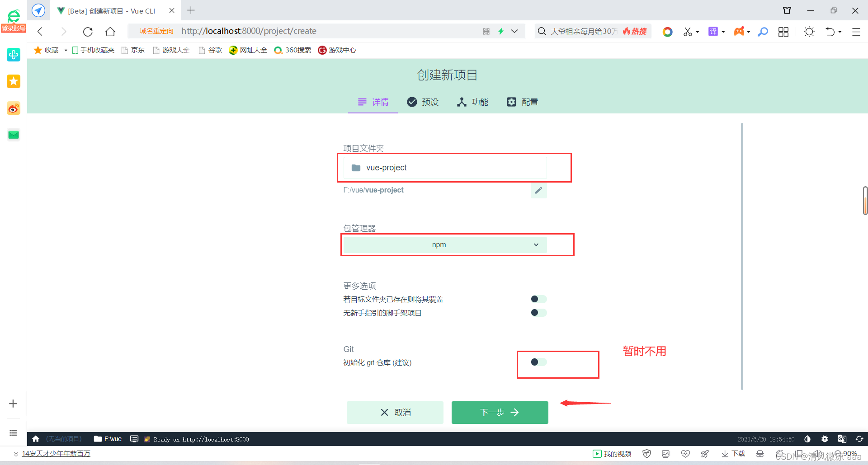This screenshot has width=868, height=465.
Task: Open the translate extension icon
Action: 713,31
